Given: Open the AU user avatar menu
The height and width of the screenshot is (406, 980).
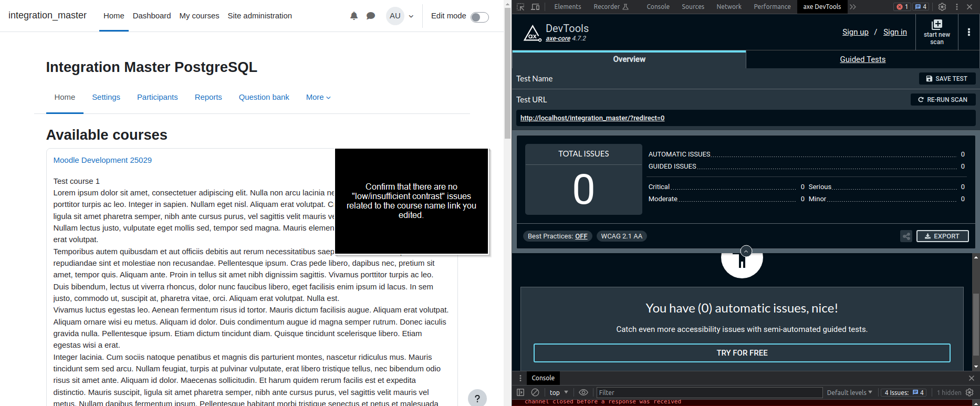Looking at the screenshot, I should (x=395, y=16).
